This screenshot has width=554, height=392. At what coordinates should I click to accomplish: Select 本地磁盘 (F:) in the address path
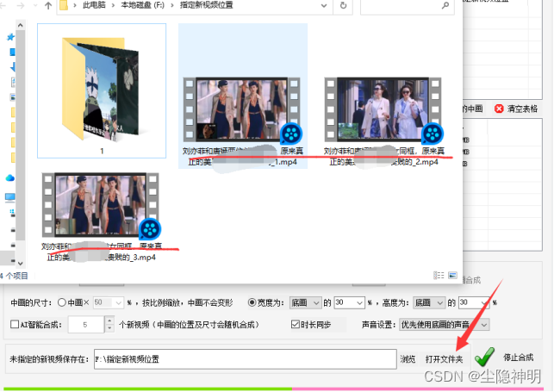coord(142,5)
